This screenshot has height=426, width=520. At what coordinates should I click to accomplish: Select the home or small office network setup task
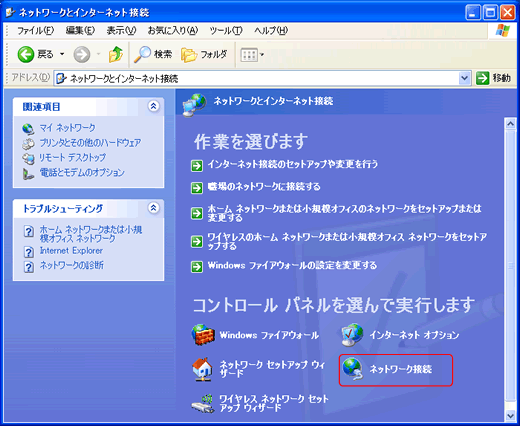pos(345,213)
